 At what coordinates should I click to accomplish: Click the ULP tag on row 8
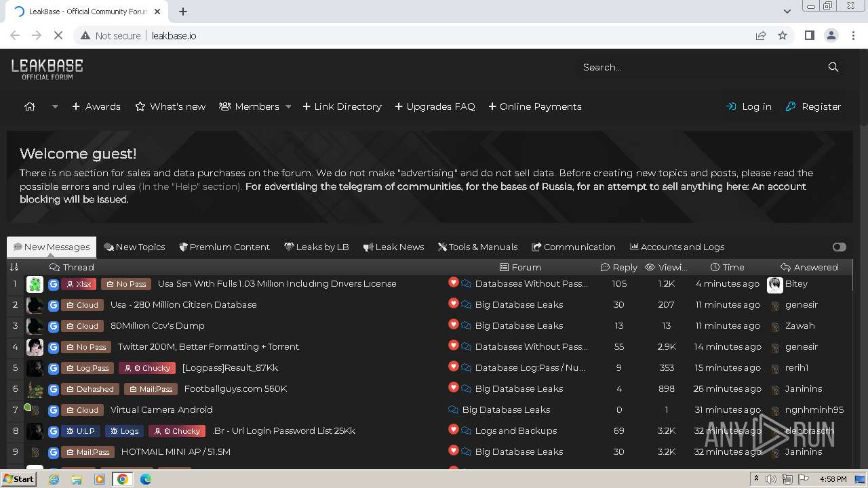[x=81, y=431]
